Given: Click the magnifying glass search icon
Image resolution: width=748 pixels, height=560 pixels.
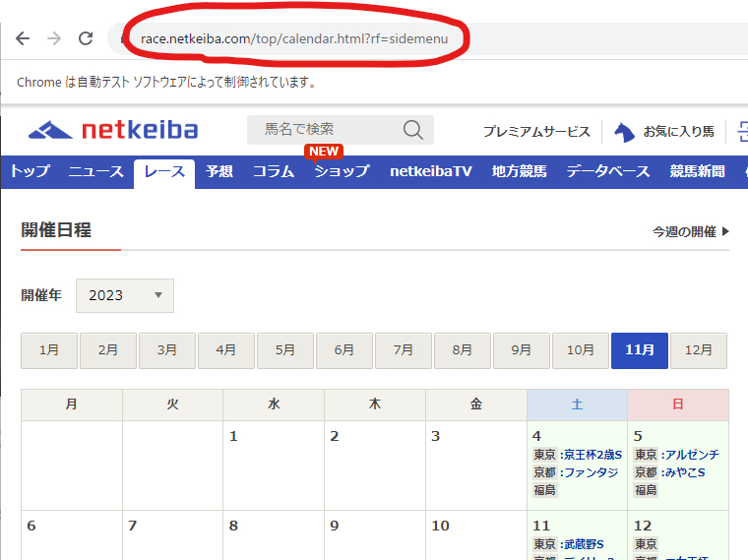Looking at the screenshot, I should coord(413,129).
